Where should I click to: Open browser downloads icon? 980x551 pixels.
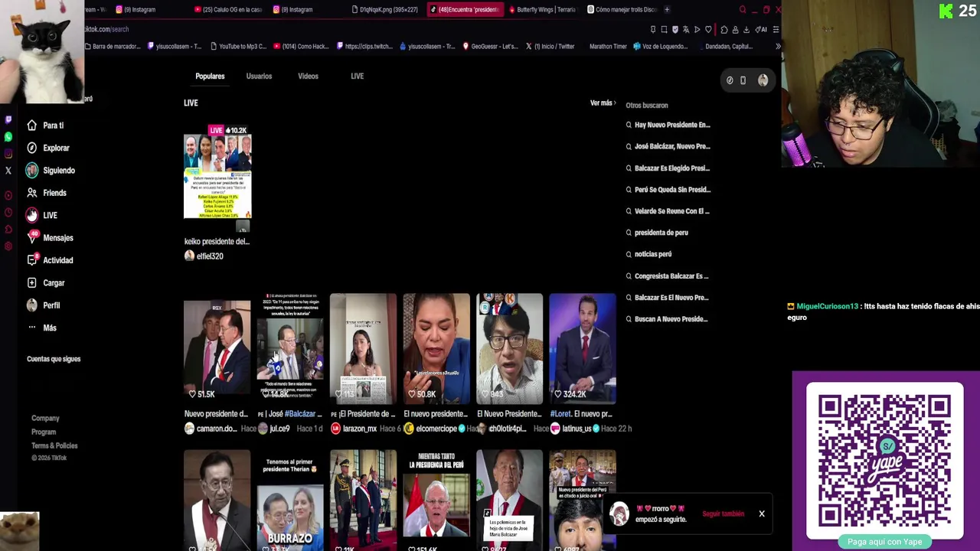(746, 29)
